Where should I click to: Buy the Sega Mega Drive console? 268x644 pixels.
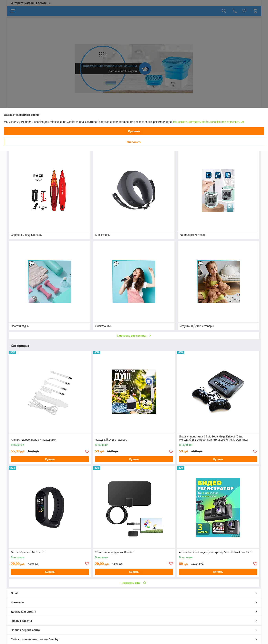[x=218, y=459]
